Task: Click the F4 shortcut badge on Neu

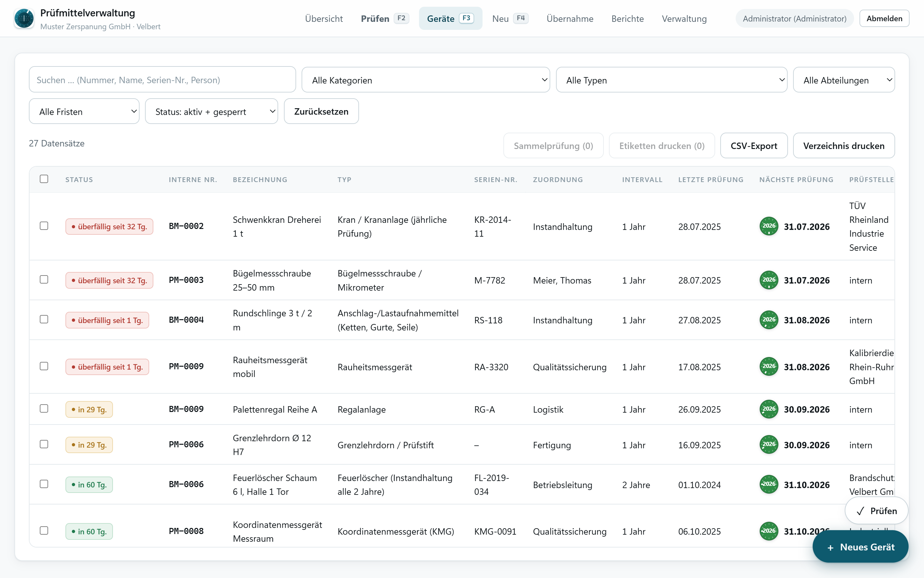Action: click(520, 18)
